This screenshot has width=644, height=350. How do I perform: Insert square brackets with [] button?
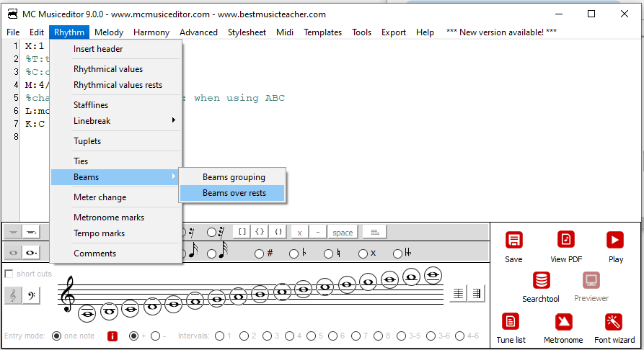[242, 232]
